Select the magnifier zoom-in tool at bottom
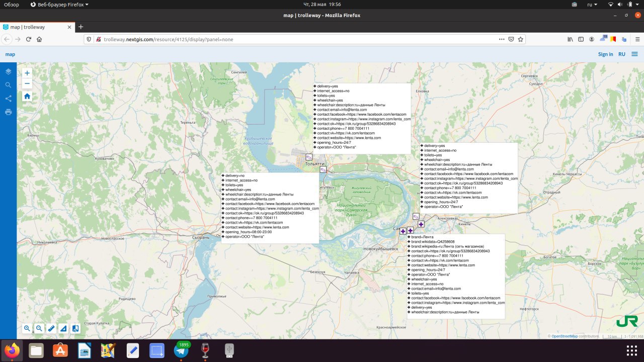Image resolution: width=644 pixels, height=362 pixels. point(27,328)
